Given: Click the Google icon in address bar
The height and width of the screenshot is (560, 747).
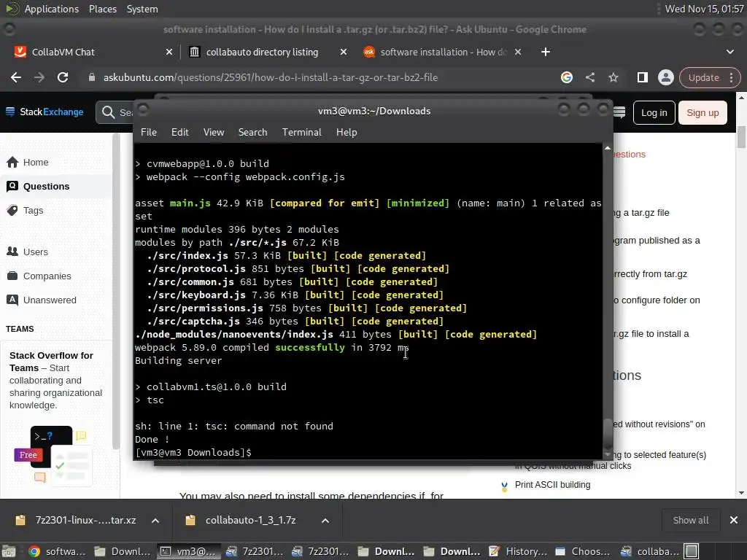Looking at the screenshot, I should coord(566,77).
